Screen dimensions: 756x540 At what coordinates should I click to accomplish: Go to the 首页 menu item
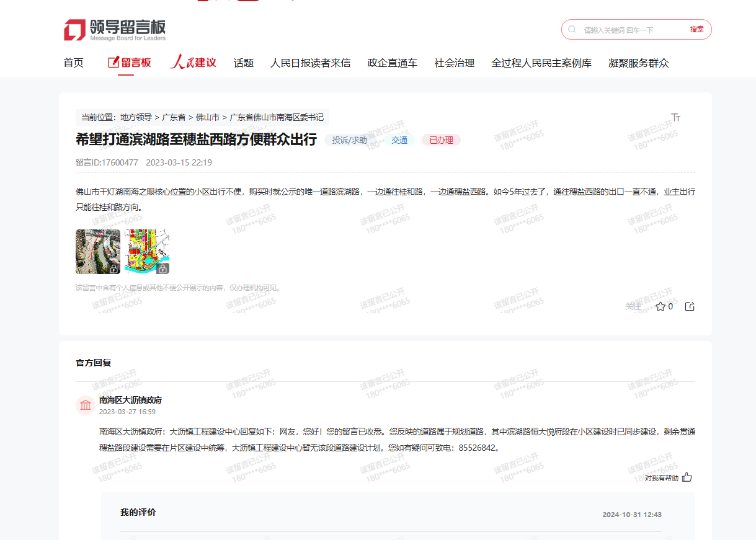(x=73, y=63)
